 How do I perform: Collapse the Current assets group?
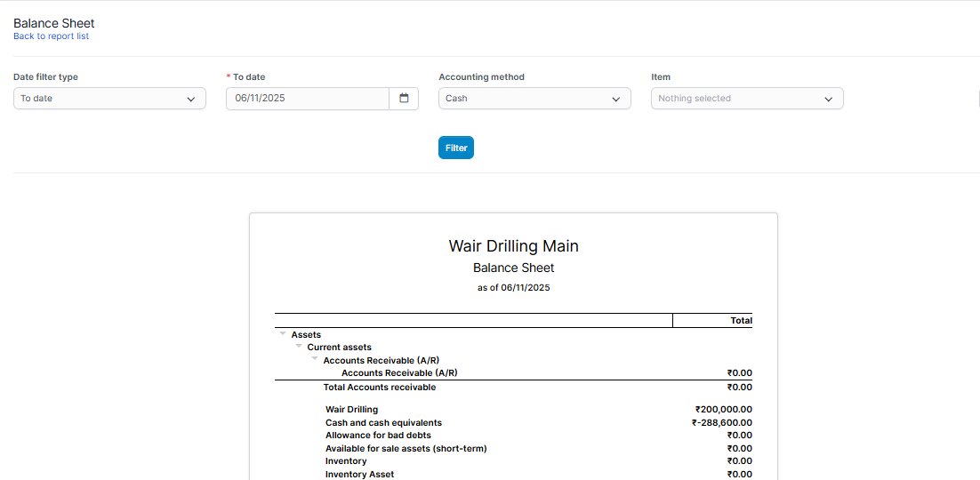coord(299,347)
